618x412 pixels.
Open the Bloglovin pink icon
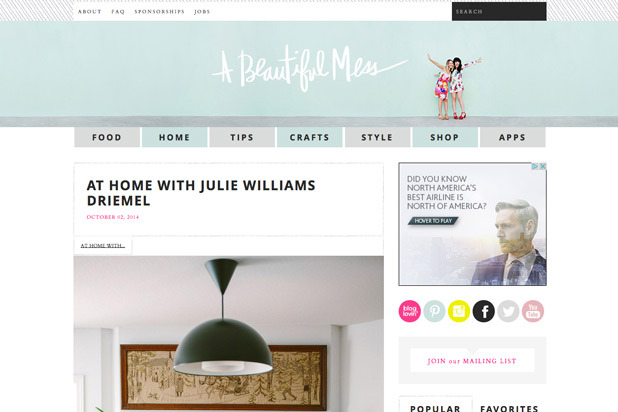[410, 311]
